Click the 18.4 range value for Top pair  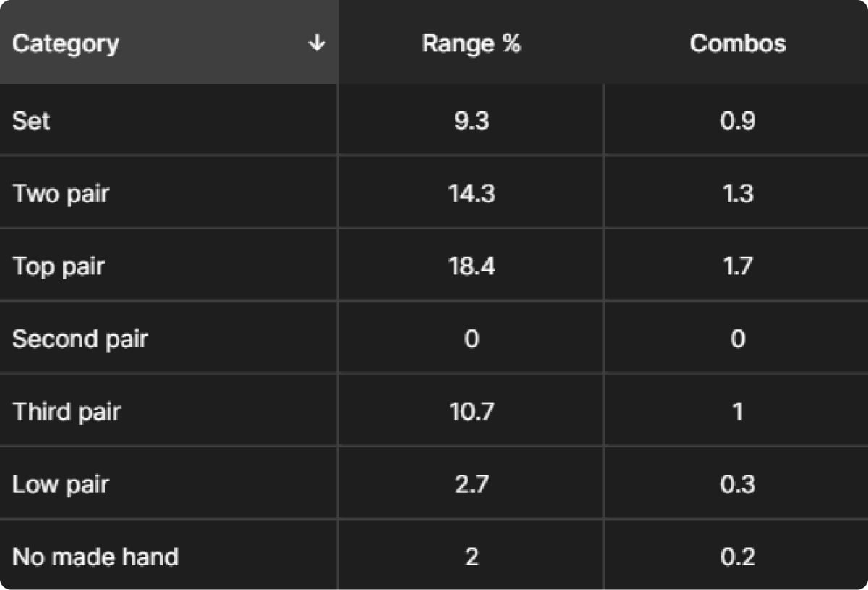click(x=472, y=266)
